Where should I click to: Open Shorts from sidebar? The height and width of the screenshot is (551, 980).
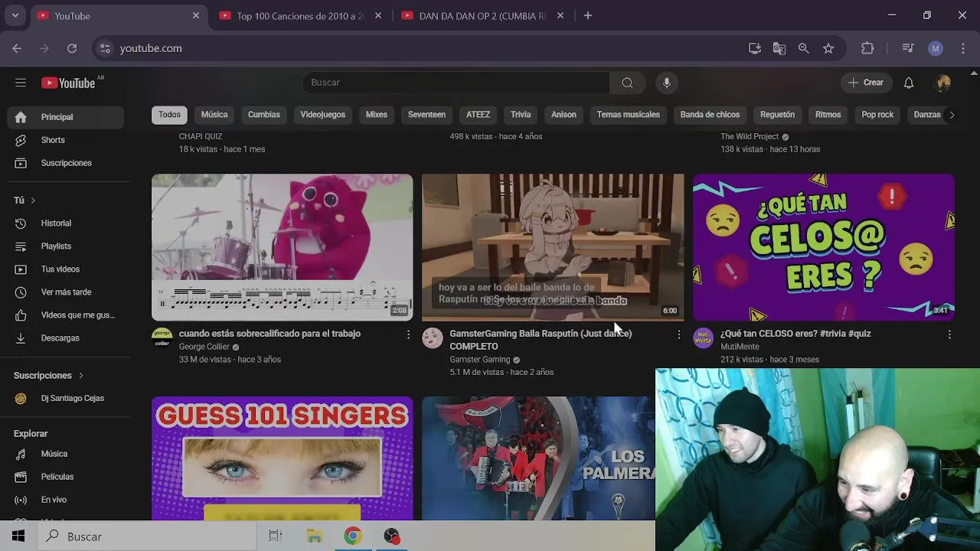[x=65, y=140]
